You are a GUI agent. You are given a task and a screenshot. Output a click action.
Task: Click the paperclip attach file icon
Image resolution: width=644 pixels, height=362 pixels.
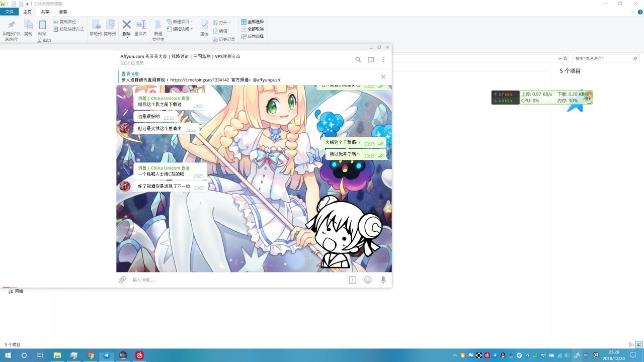pyautogui.click(x=122, y=280)
